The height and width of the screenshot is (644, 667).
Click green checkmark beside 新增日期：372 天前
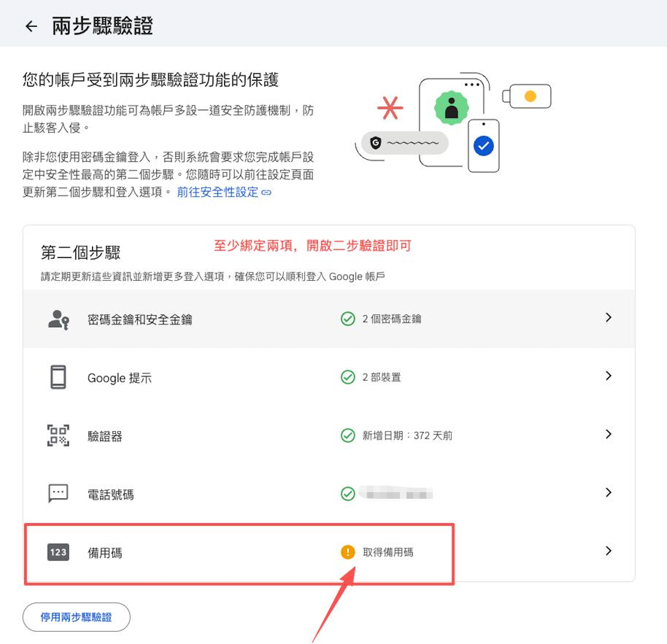click(x=348, y=435)
